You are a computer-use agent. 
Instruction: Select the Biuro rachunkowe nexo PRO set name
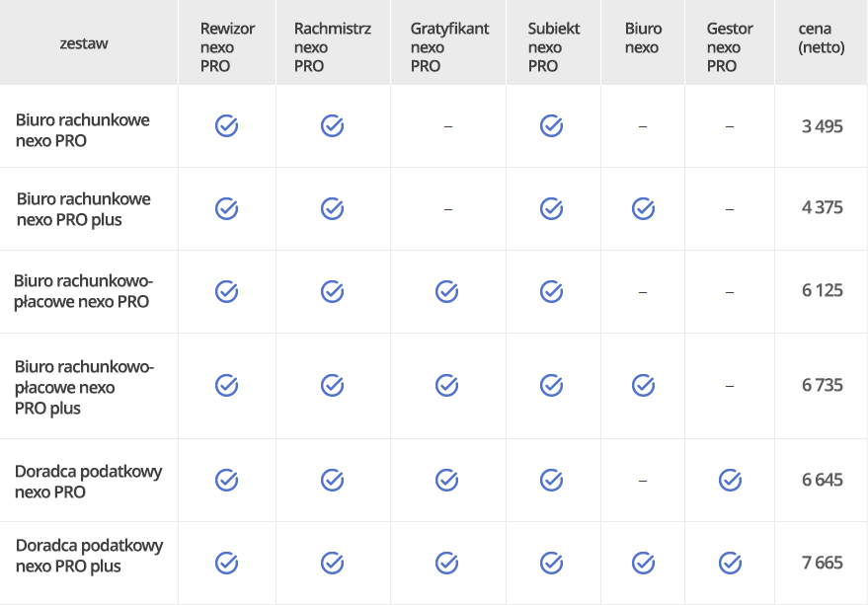(x=83, y=130)
